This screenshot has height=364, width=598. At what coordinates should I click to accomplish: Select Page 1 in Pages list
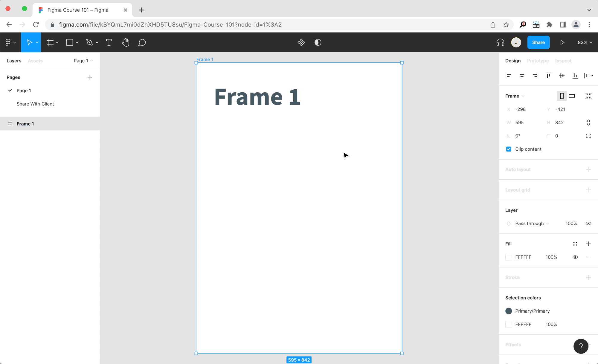[x=24, y=91]
